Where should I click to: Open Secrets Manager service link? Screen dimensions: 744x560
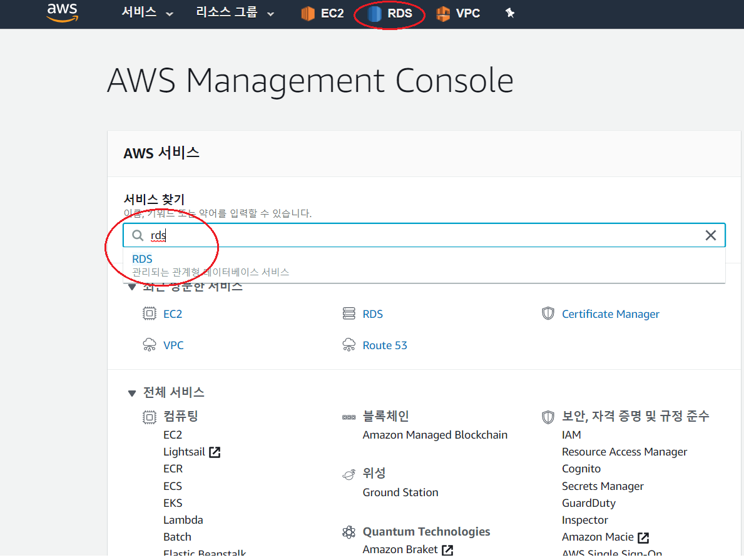click(x=603, y=486)
